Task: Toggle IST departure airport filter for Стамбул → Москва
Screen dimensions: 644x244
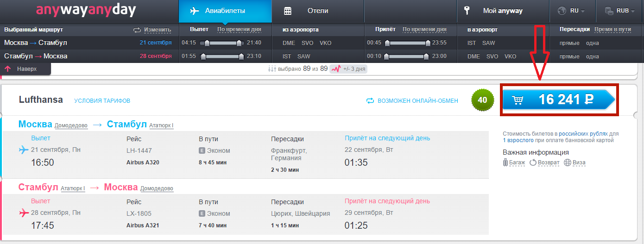Action: click(x=287, y=56)
